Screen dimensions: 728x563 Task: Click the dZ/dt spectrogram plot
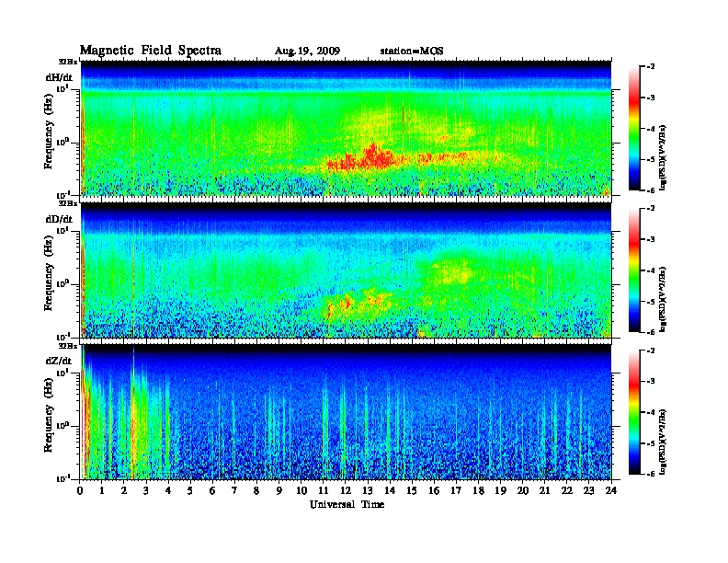pyautogui.click(x=346, y=412)
